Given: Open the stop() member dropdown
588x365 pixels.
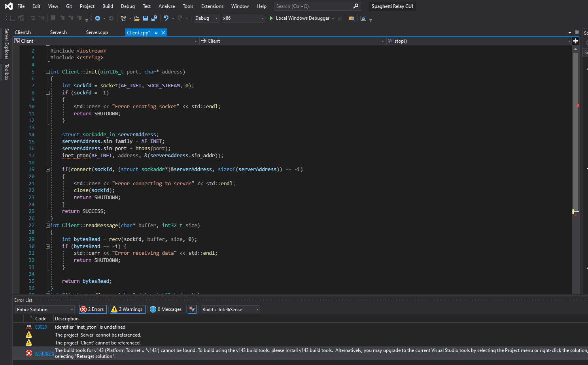Looking at the screenshot, I should point(479,41).
